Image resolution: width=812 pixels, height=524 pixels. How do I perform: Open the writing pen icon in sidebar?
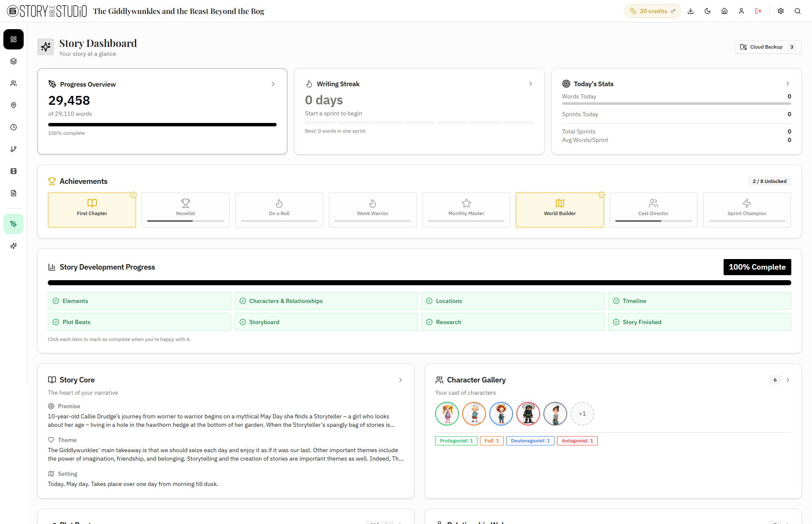[14, 224]
